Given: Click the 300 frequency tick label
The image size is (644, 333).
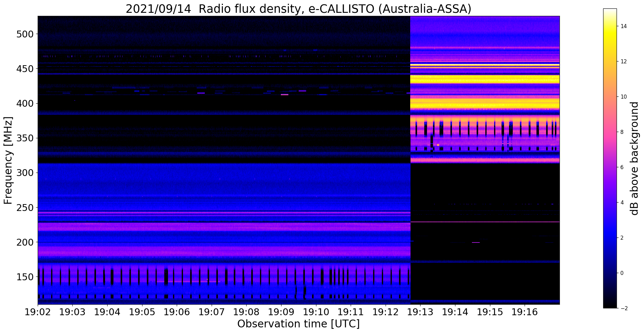Looking at the screenshot, I should 25,173.
